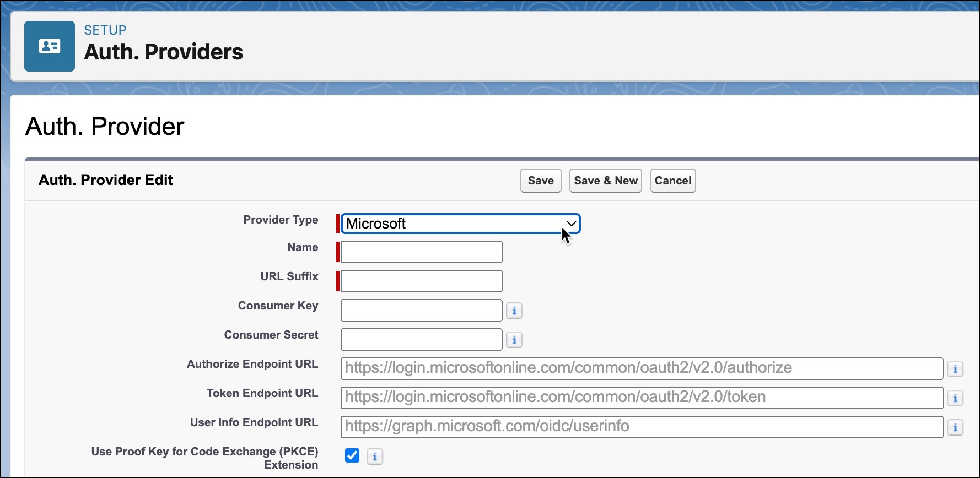Click the Use Proof Key for Code Exchange label
The height and width of the screenshot is (478, 980).
coord(205,458)
